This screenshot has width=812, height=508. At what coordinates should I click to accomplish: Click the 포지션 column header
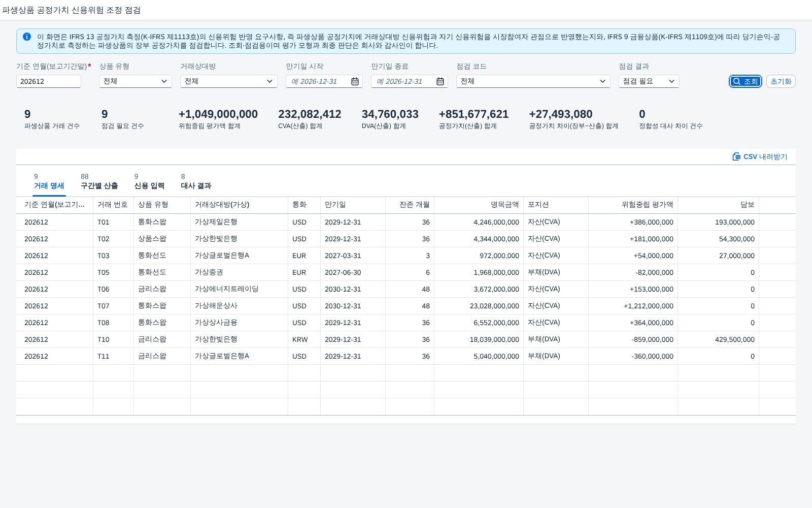tap(556, 205)
